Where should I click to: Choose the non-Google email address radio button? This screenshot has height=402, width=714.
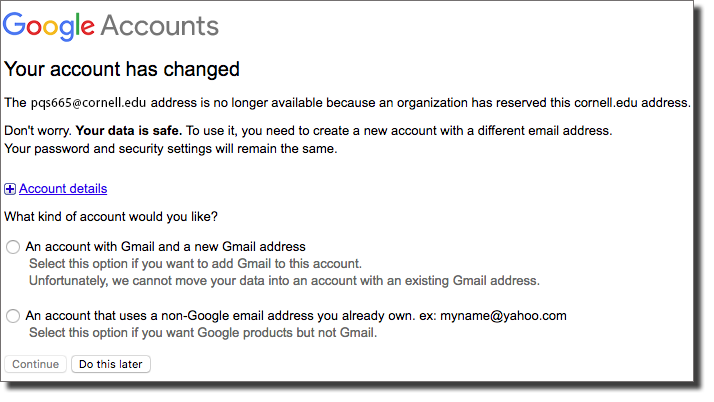point(13,316)
